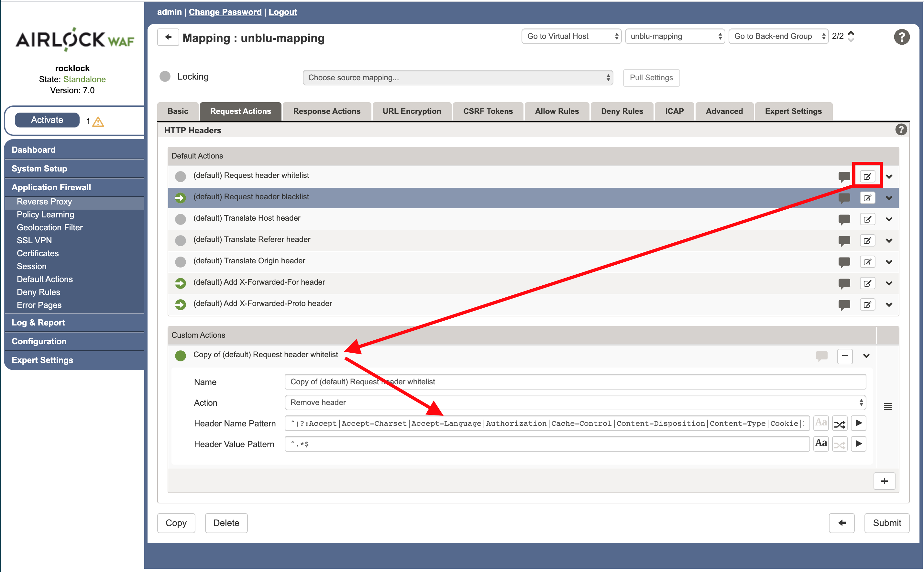Open comment bubble for Translate Host header

click(x=844, y=219)
